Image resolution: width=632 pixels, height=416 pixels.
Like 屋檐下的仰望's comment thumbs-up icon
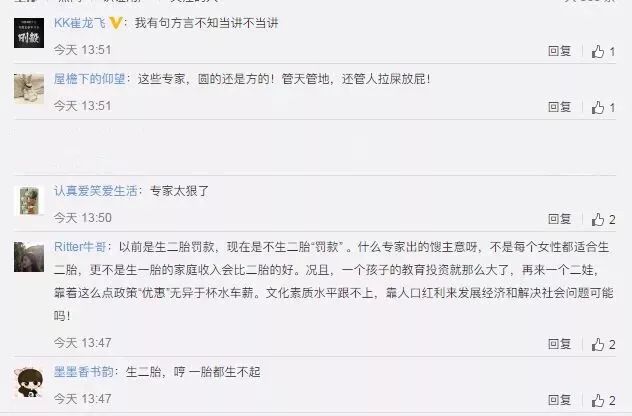coord(598,107)
